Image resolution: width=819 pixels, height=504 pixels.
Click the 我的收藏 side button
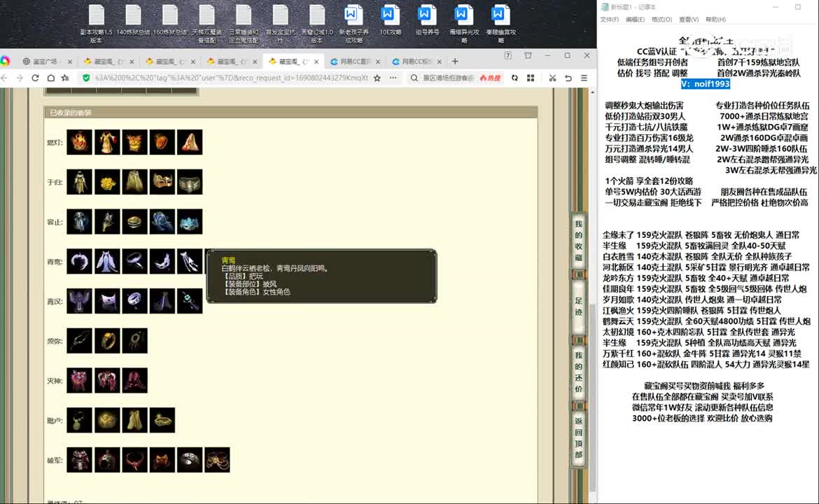[x=579, y=240]
